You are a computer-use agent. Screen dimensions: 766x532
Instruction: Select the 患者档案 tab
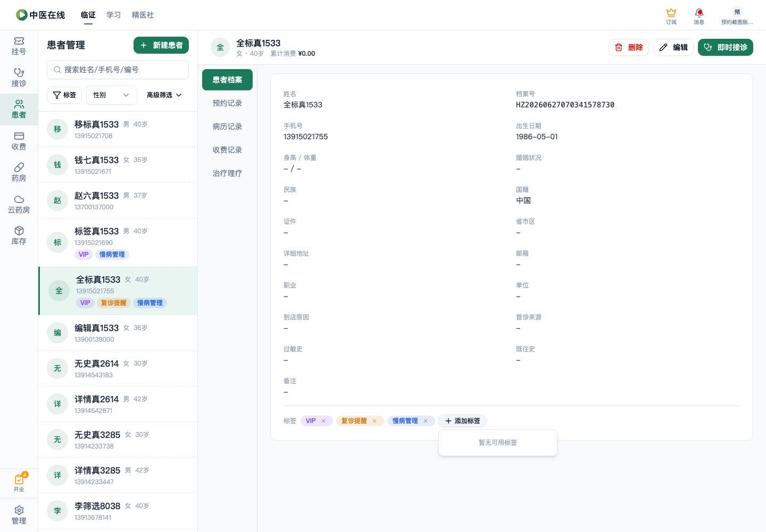pyautogui.click(x=227, y=80)
